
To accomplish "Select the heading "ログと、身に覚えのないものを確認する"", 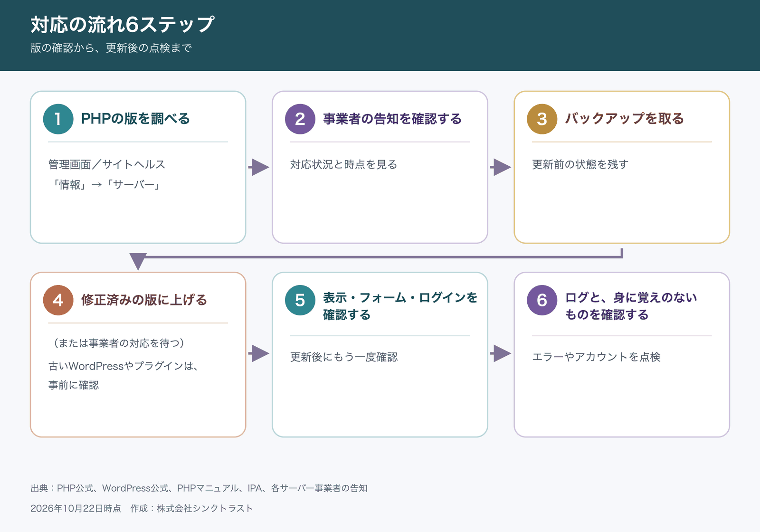I will (x=631, y=306).
